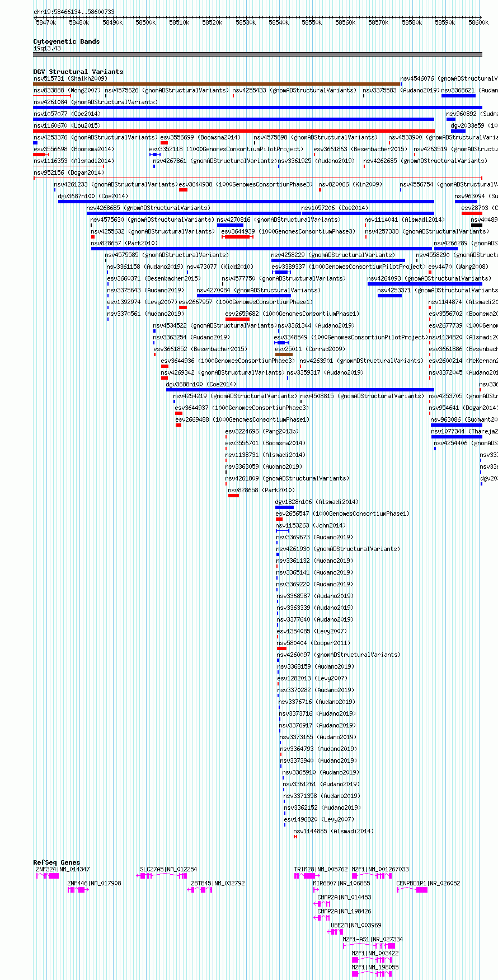Select the blue nsv4258229 variant bar

[x=338, y=260]
